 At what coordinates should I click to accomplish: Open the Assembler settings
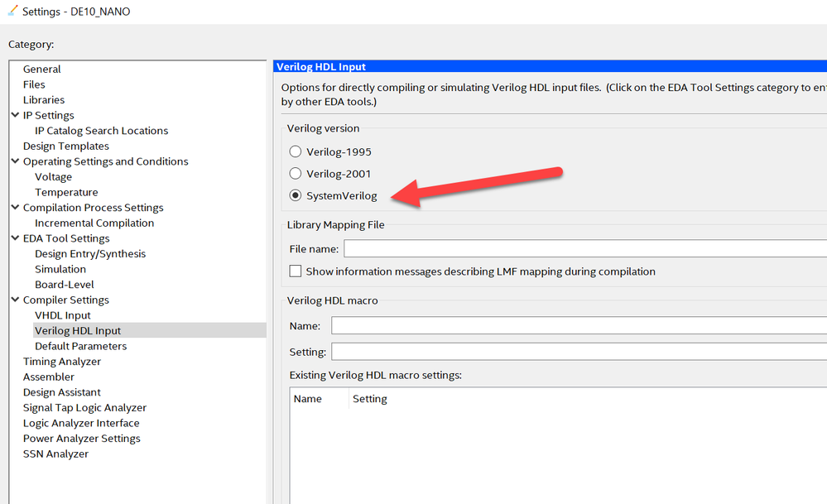point(49,377)
